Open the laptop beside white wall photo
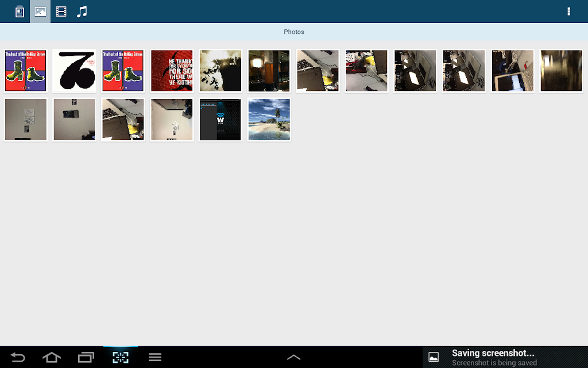Viewport: 588px width, 368px height. point(512,71)
